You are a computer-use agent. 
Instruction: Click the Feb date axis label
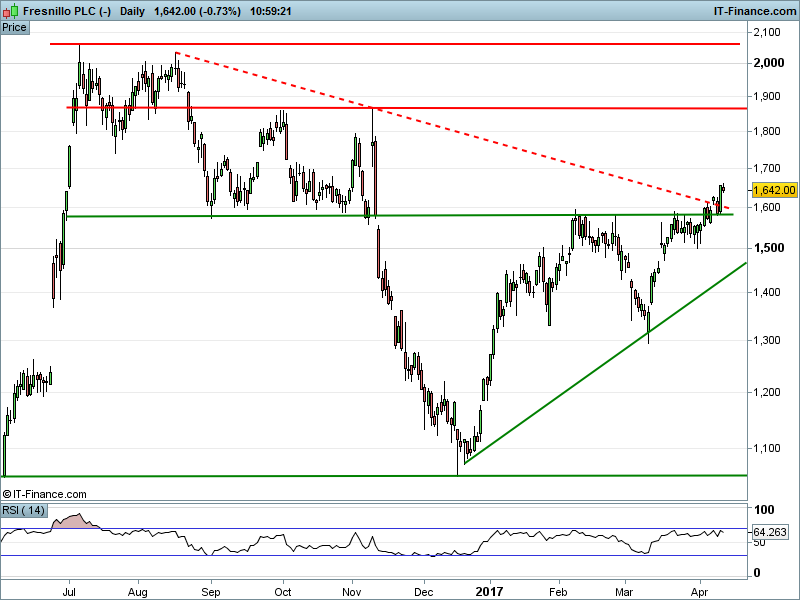pos(558,592)
